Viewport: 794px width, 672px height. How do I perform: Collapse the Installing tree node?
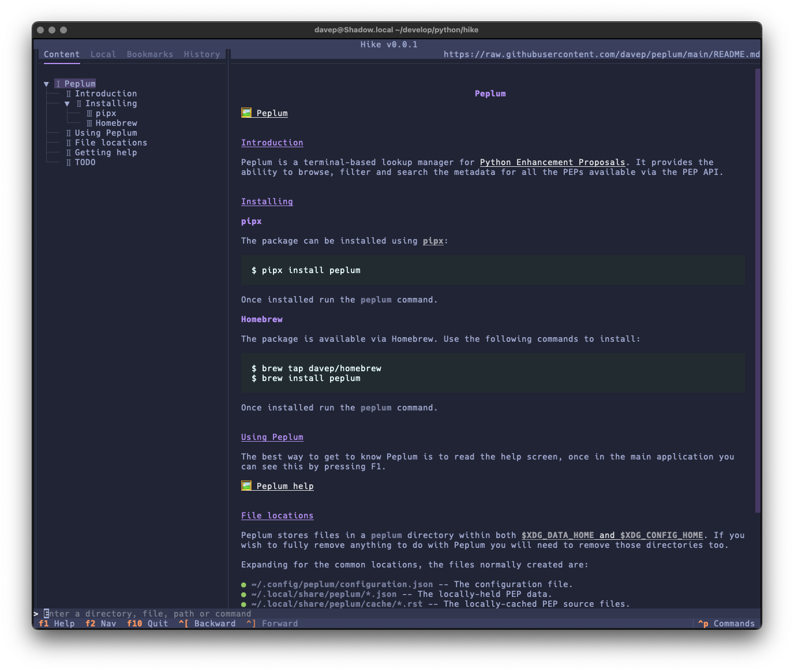[x=68, y=104]
